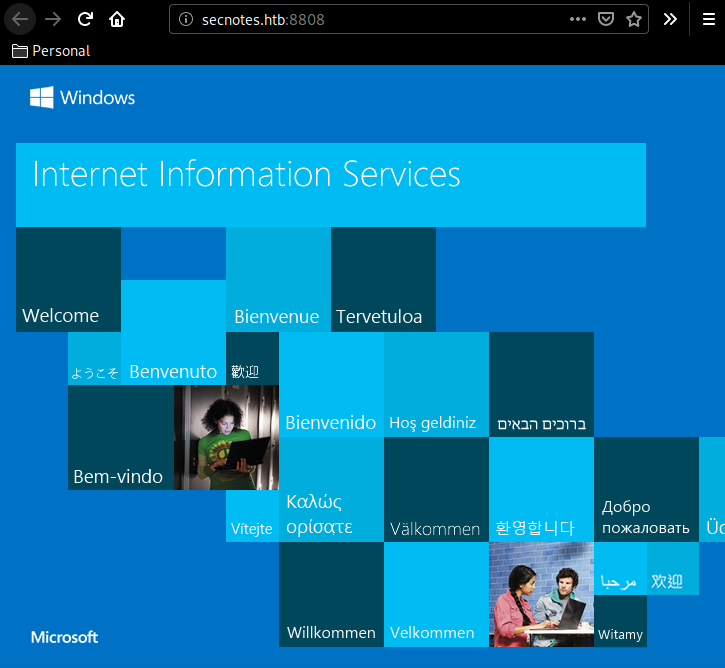Click the Vítejte tile
Image resolution: width=725 pixels, height=668 pixels.
(x=252, y=516)
